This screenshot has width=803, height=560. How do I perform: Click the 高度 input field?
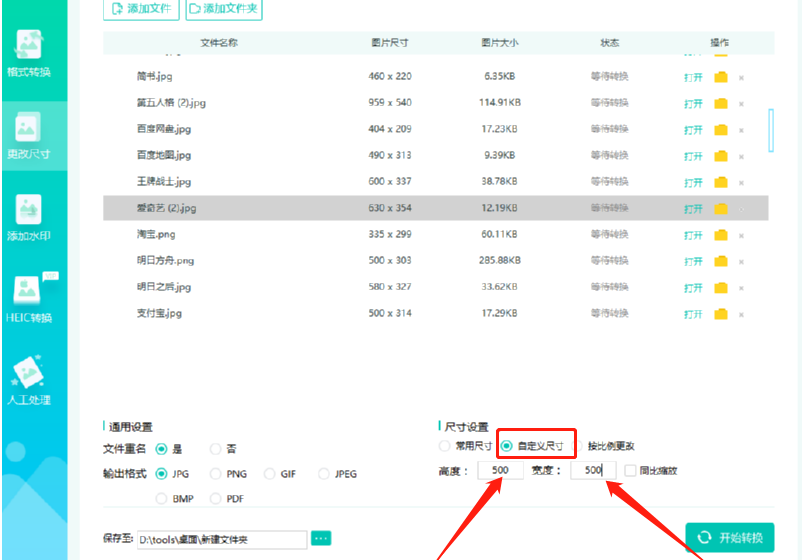500,470
